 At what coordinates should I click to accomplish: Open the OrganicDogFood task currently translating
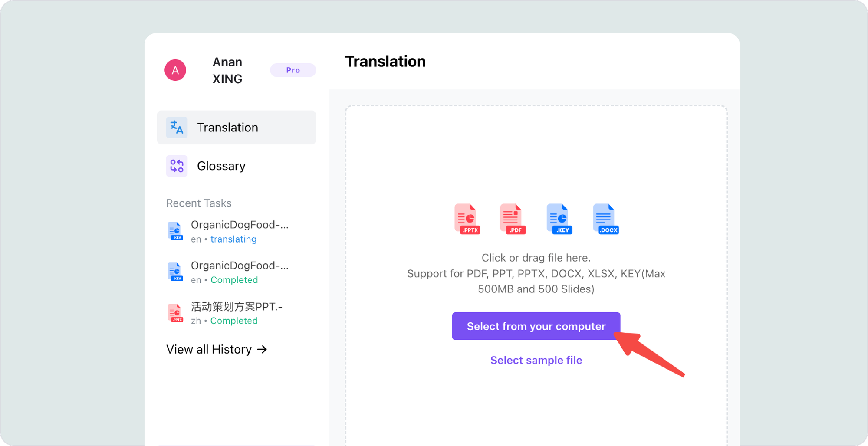click(x=239, y=225)
